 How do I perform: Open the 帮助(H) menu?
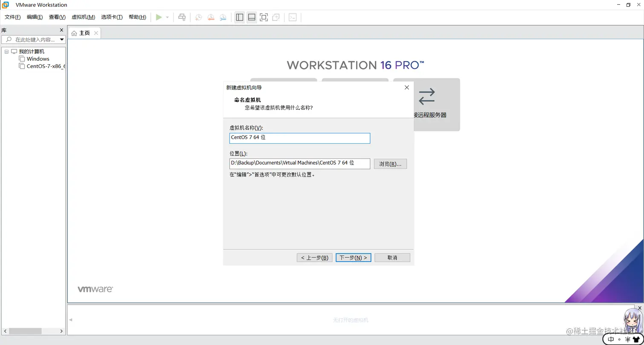tap(137, 17)
